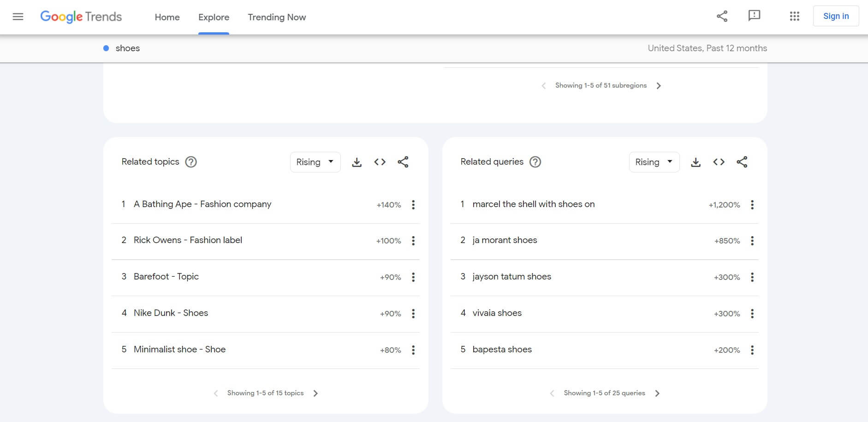Open more options for A Bathing Ape

pos(413,205)
